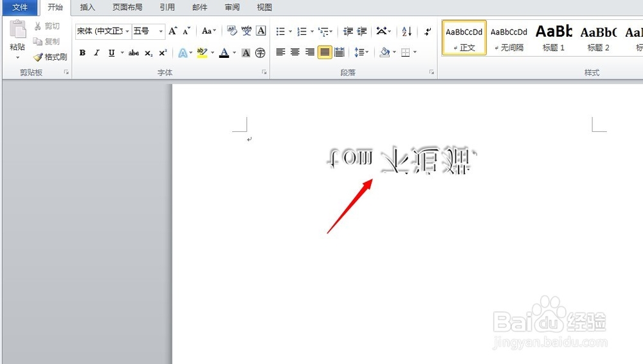Apply yellow text highlight color

[x=202, y=53]
